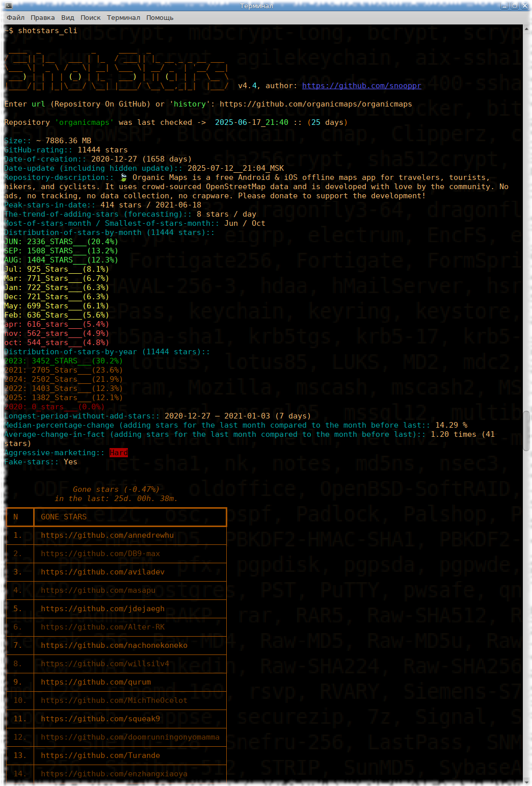
Task: Open the Вид menu
Action: click(67, 17)
